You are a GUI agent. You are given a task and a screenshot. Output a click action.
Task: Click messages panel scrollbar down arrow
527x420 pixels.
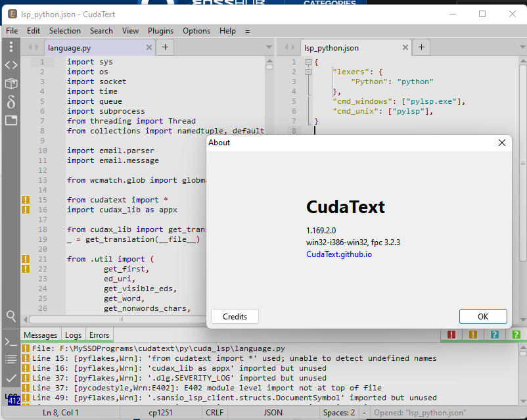click(x=523, y=401)
